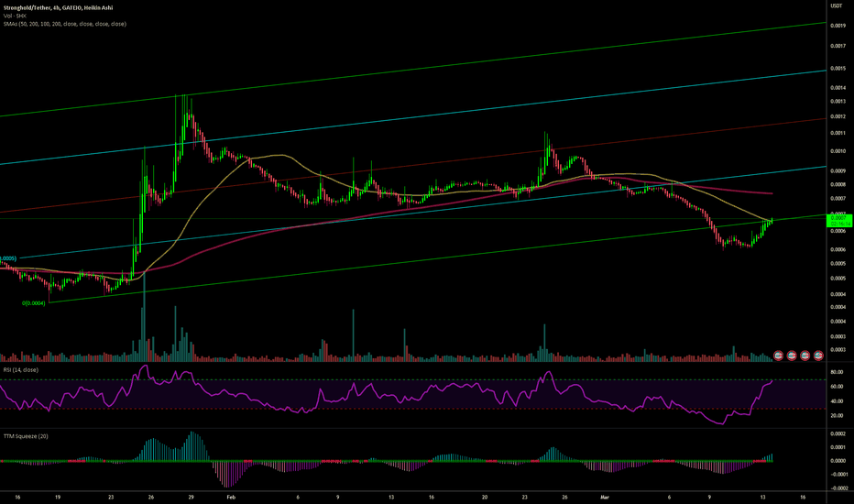Click the Stronghold/Tether 4h GATEIO chart title
Image resolution: width=854 pixels, height=504 pixels.
(59, 7)
